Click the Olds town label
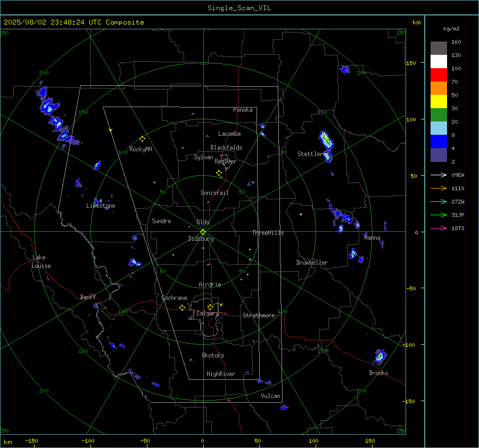Viewport: 479px width, 448px height. 203,222
